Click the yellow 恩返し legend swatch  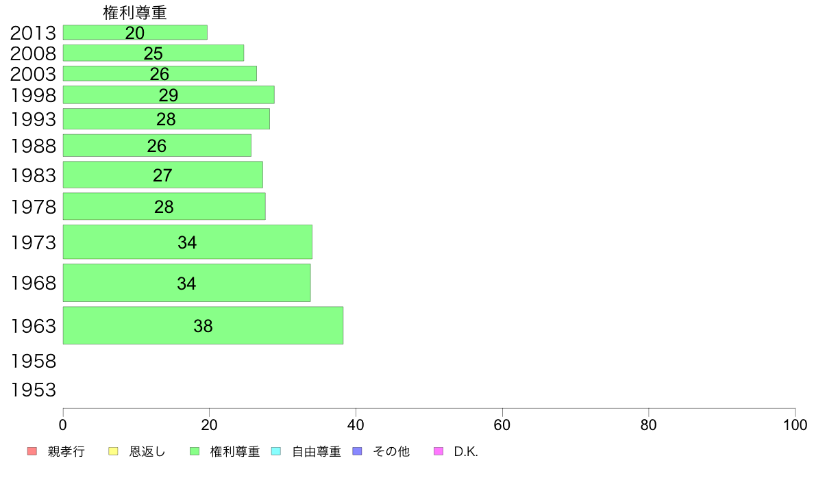(113, 451)
